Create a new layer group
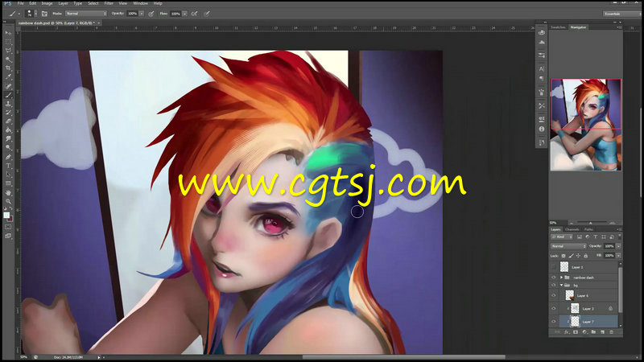 (x=593, y=332)
